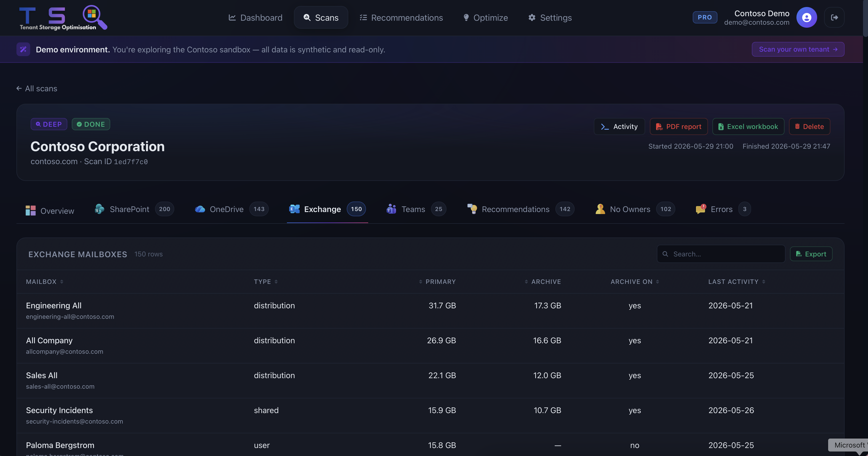Switch to the Overview tab

pos(50,211)
